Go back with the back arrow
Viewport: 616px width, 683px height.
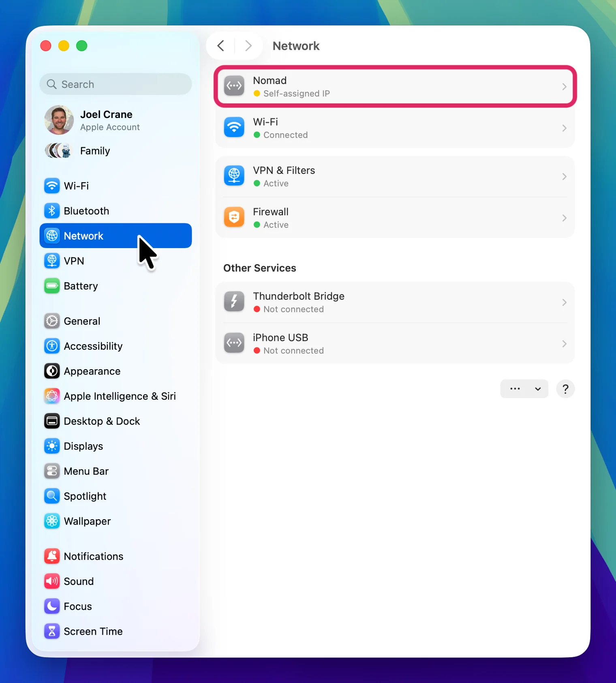click(221, 46)
